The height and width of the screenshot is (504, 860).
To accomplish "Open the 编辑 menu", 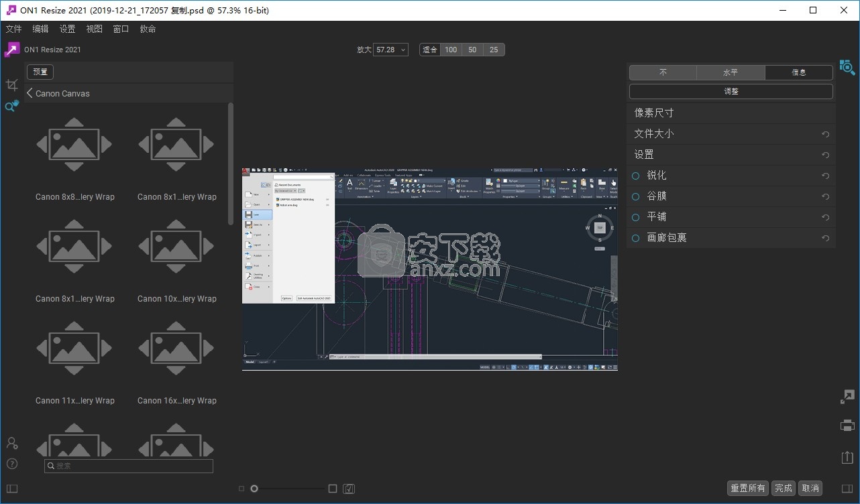I will (x=40, y=29).
